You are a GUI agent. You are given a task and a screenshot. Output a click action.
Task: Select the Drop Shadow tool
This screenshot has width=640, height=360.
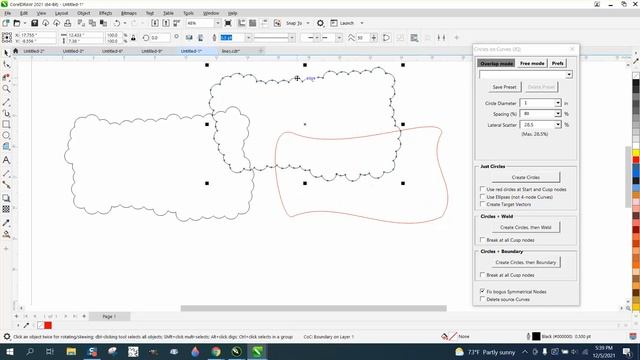6,198
